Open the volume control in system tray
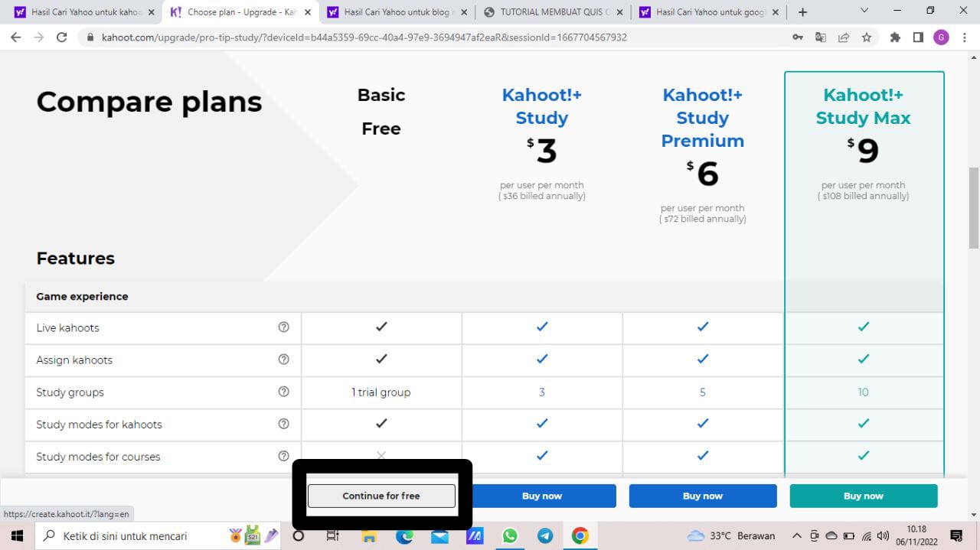 click(x=884, y=535)
